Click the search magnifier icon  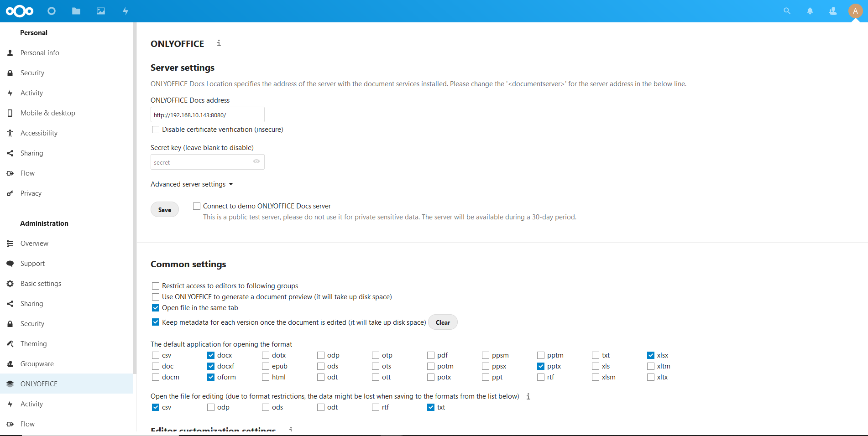click(x=787, y=11)
